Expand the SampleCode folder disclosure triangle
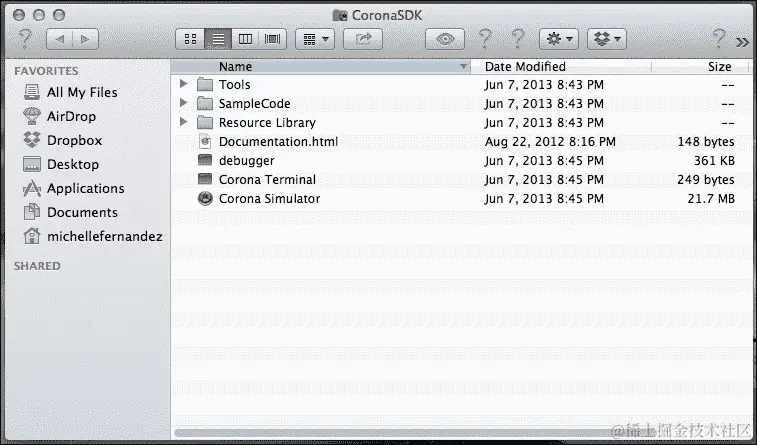Image resolution: width=757 pixels, height=445 pixels. 183,103
